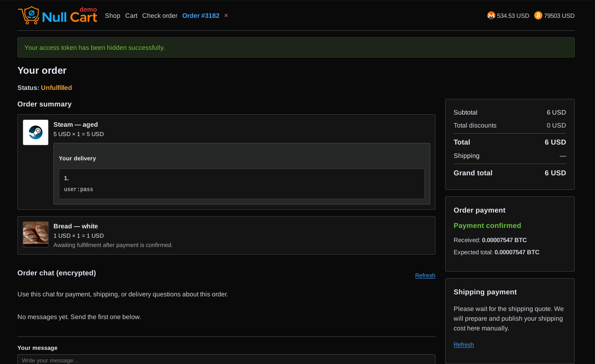Open the Cart page
The width and height of the screenshot is (595, 364).
tap(131, 15)
